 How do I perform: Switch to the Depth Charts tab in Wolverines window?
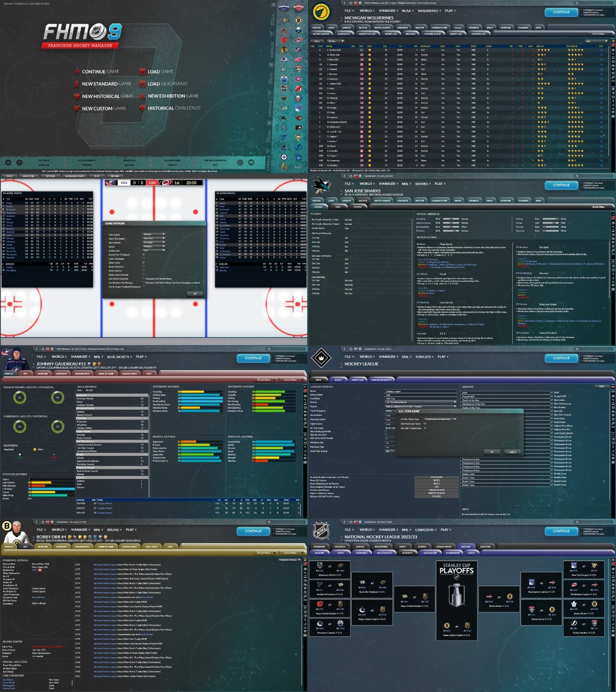coord(382,27)
